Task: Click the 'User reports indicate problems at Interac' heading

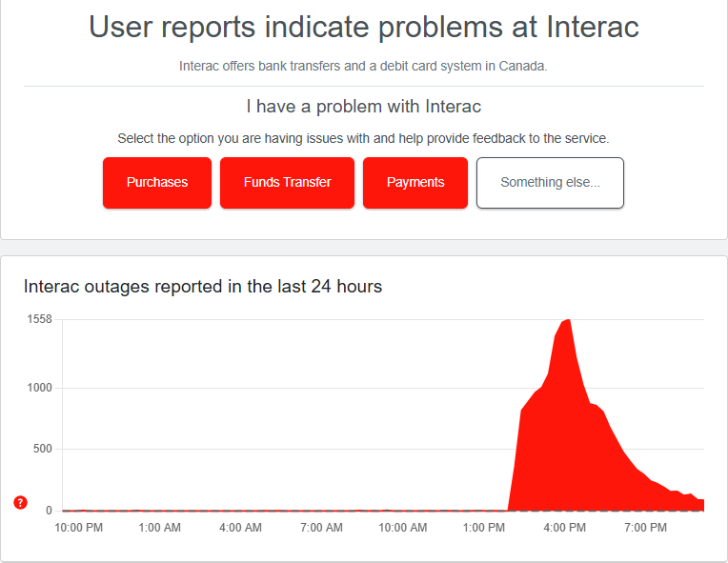Action: tap(364, 27)
